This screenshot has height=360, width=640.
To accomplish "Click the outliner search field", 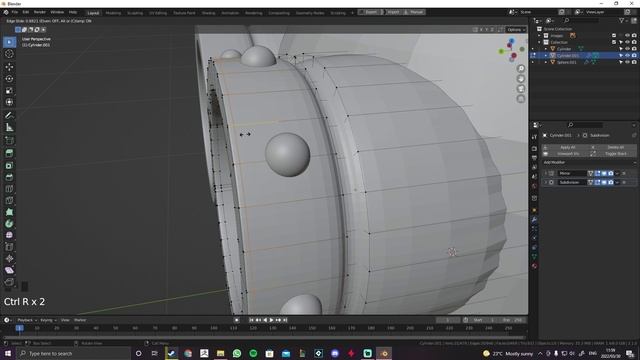I will point(582,20).
